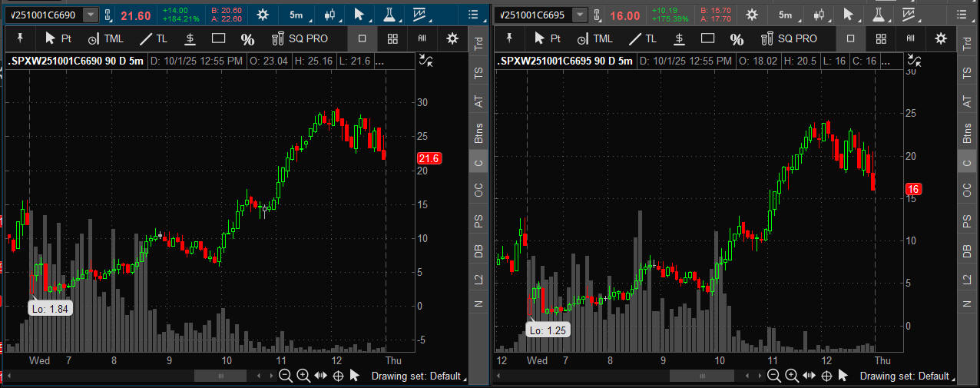Open the 5m timeframe dropdown on right chart
The height and width of the screenshot is (388, 980).
(x=786, y=15)
